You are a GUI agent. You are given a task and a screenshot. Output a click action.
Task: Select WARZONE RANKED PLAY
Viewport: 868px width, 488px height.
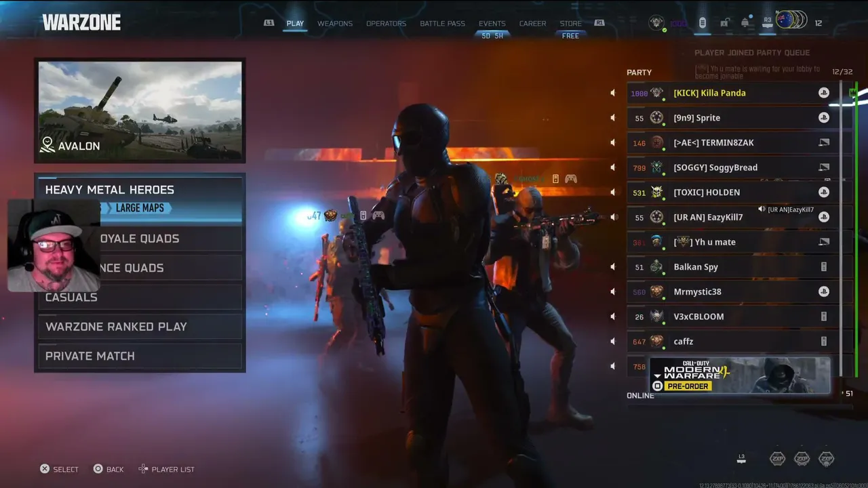(140, 327)
